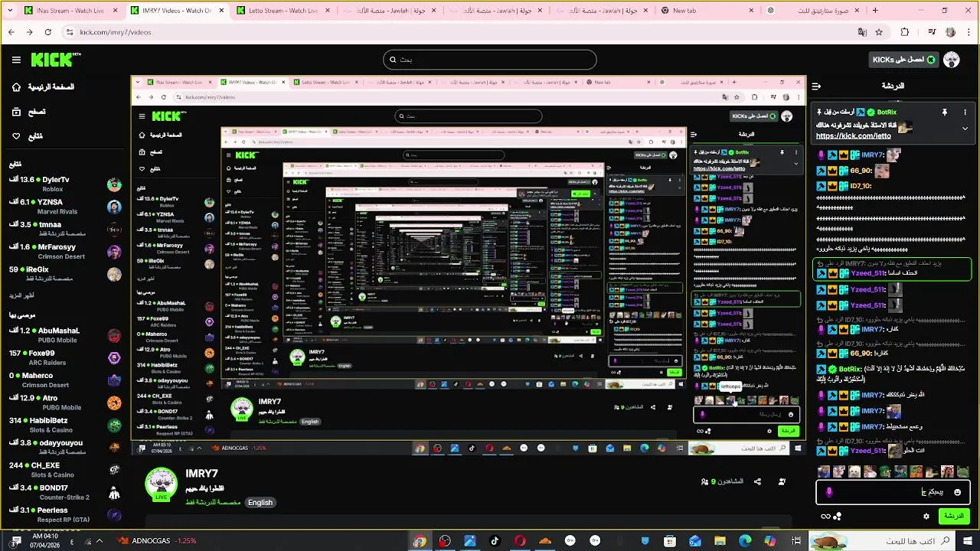Click the ADNOCGAS stock widget in taskbar
Screen dimensions: 980x551
(x=157, y=541)
